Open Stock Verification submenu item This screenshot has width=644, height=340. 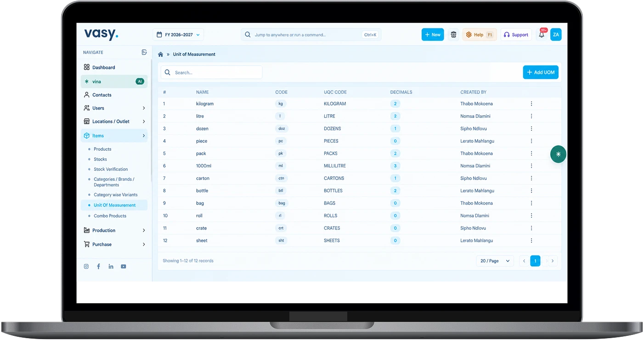pos(111,169)
